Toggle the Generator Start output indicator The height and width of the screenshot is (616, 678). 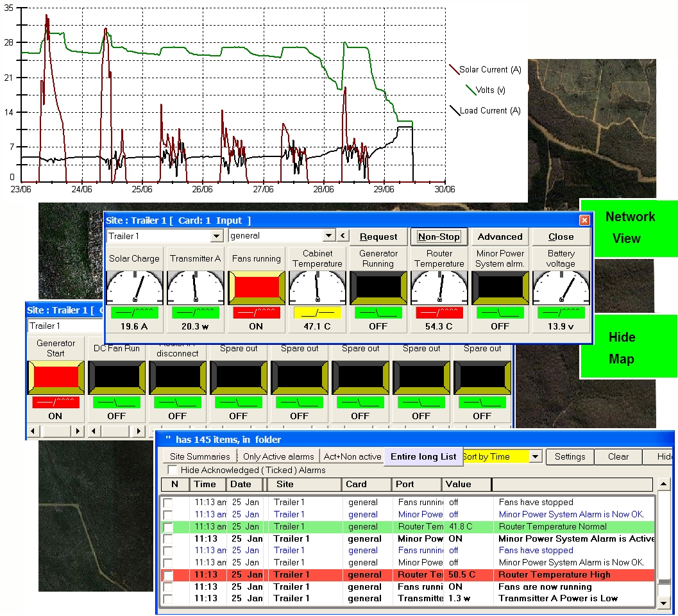55,377
